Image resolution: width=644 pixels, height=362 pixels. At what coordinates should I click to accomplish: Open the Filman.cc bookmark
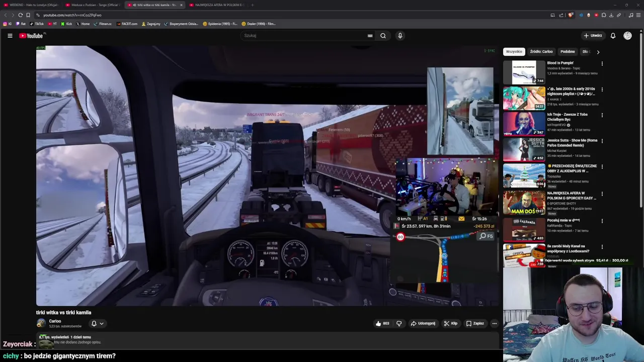[x=103, y=24]
